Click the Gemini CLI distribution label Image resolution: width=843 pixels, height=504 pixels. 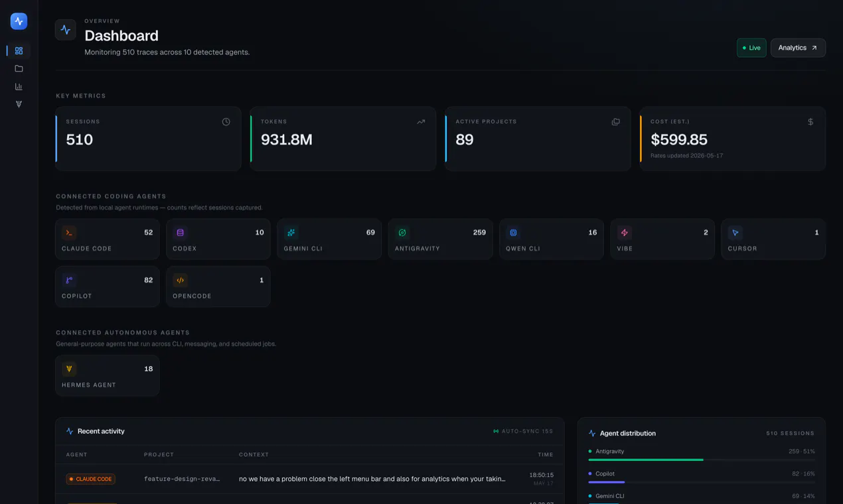[609, 496]
